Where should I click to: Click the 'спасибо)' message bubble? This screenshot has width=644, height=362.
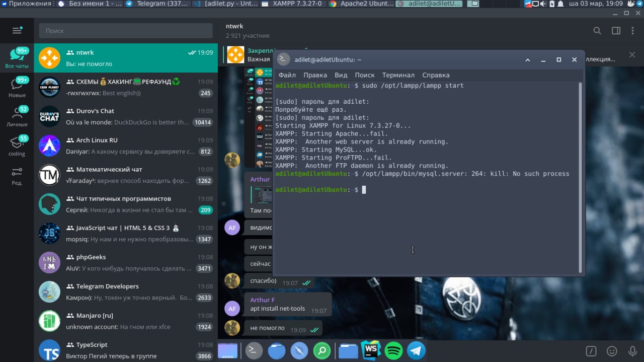(279, 281)
